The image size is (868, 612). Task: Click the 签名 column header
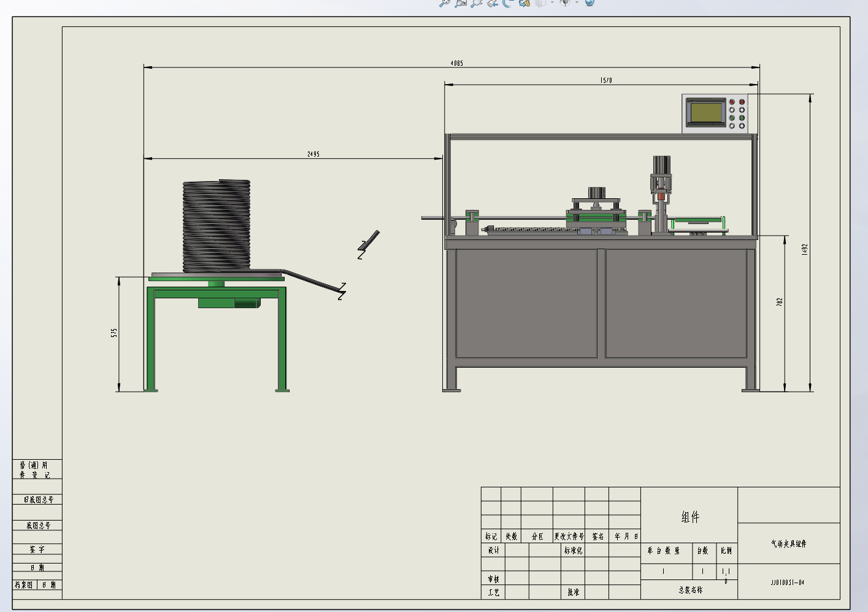click(x=597, y=536)
